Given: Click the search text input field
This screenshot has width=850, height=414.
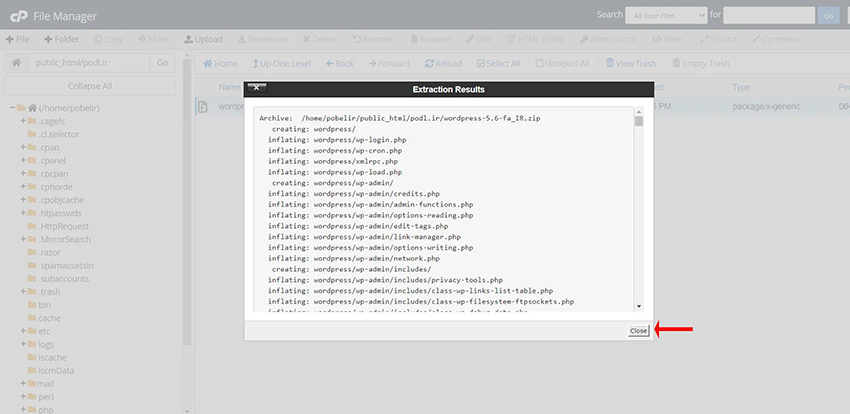Looking at the screenshot, I should [x=768, y=15].
